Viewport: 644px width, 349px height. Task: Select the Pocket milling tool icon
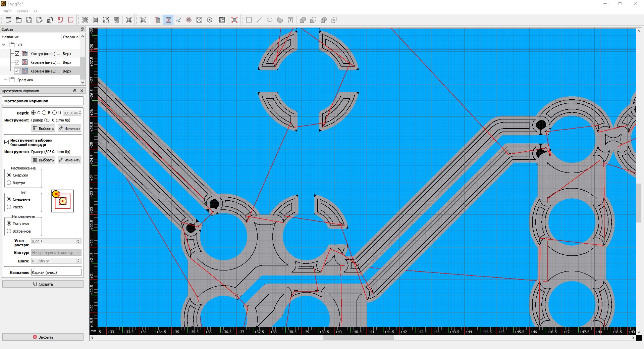point(168,20)
